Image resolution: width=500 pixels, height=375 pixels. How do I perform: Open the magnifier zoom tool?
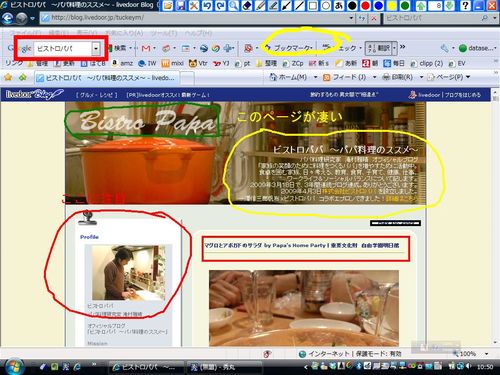tap(234, 6)
